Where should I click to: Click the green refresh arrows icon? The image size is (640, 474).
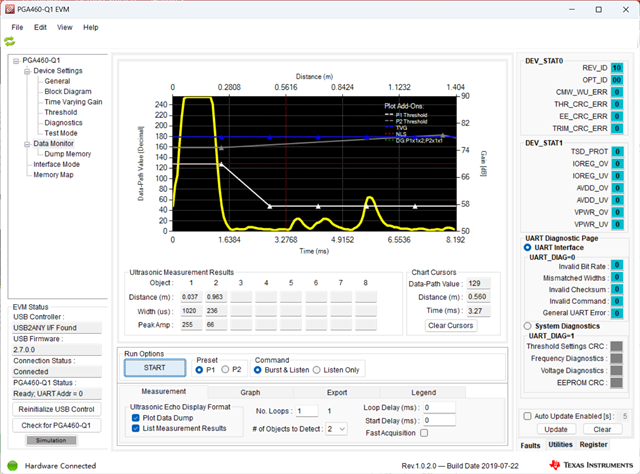point(9,41)
